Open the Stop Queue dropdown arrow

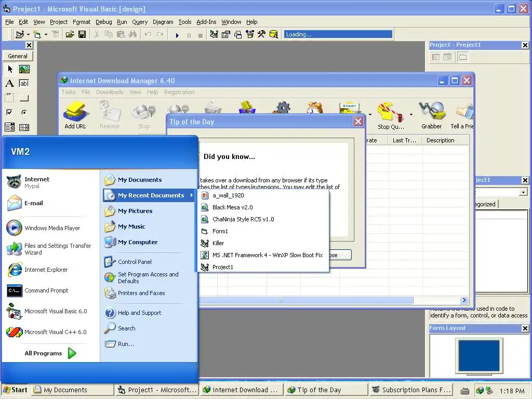click(x=411, y=115)
